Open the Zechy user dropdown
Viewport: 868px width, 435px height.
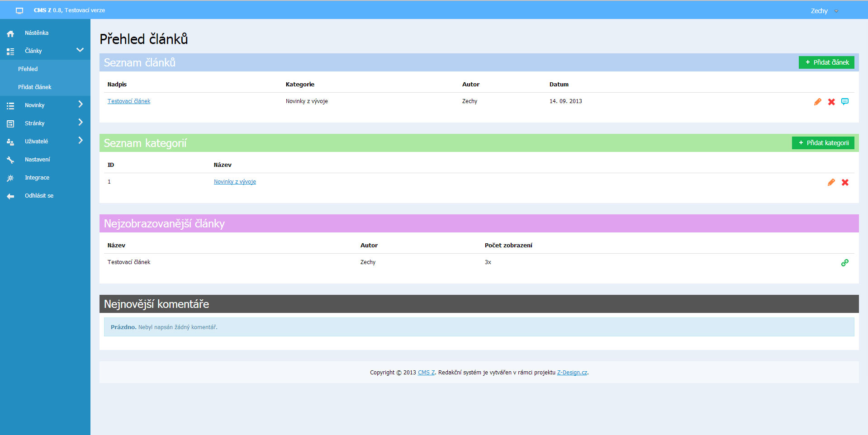pyautogui.click(x=824, y=11)
